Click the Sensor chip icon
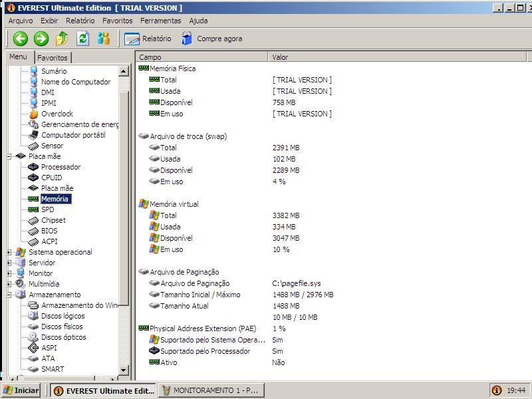 point(33,146)
